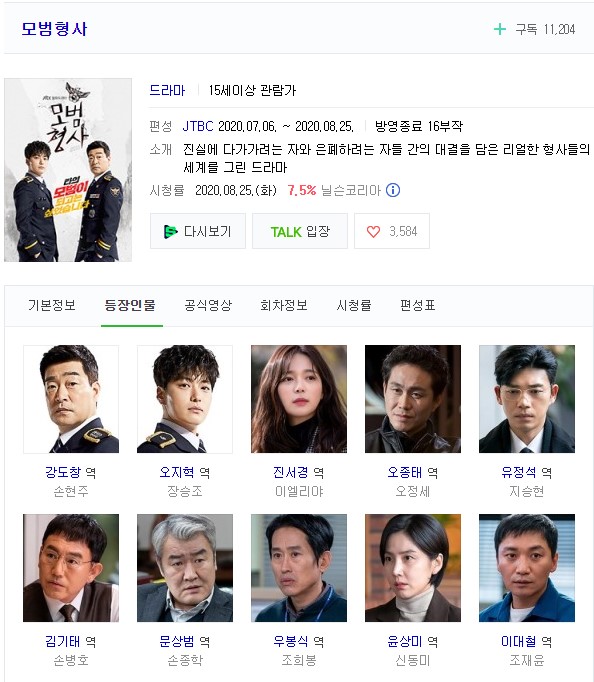The width and height of the screenshot is (594, 682).
Task: Click the Nielsen Korea info icon
Action: point(393,190)
